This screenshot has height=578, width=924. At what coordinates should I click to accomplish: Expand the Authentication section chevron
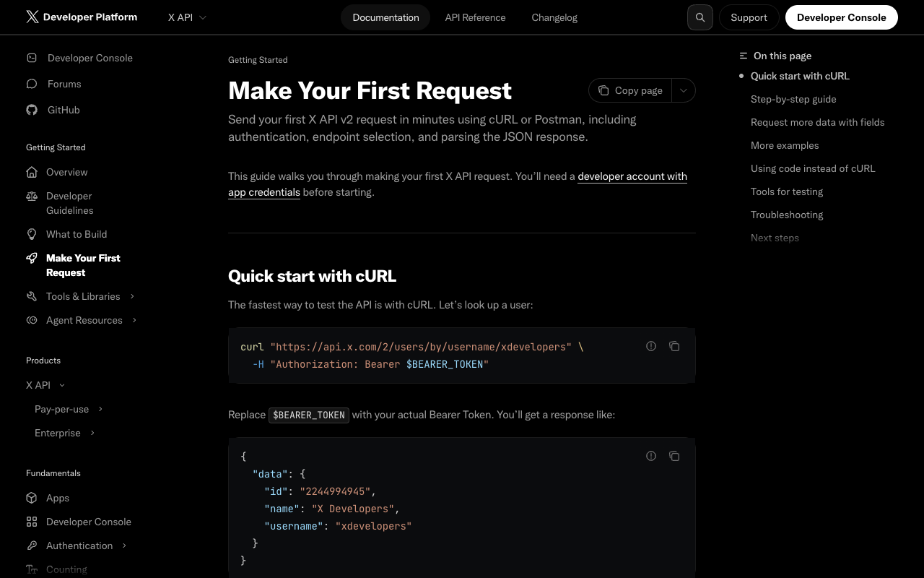pyautogui.click(x=125, y=545)
